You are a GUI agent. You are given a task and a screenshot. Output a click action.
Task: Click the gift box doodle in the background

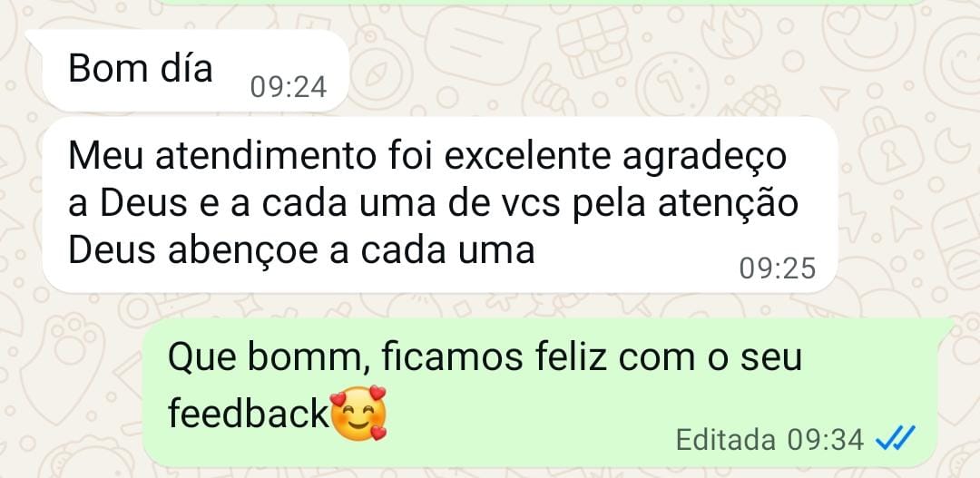click(594, 43)
